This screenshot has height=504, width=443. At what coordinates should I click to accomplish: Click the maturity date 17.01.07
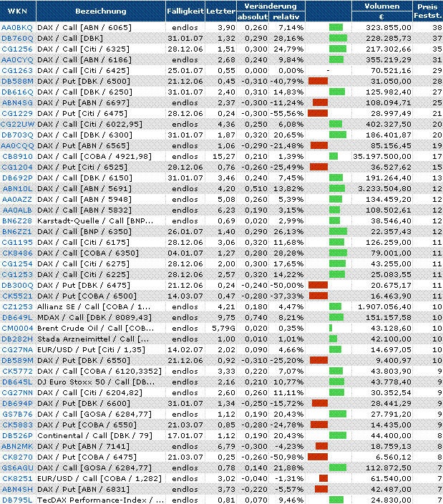[x=185, y=435]
